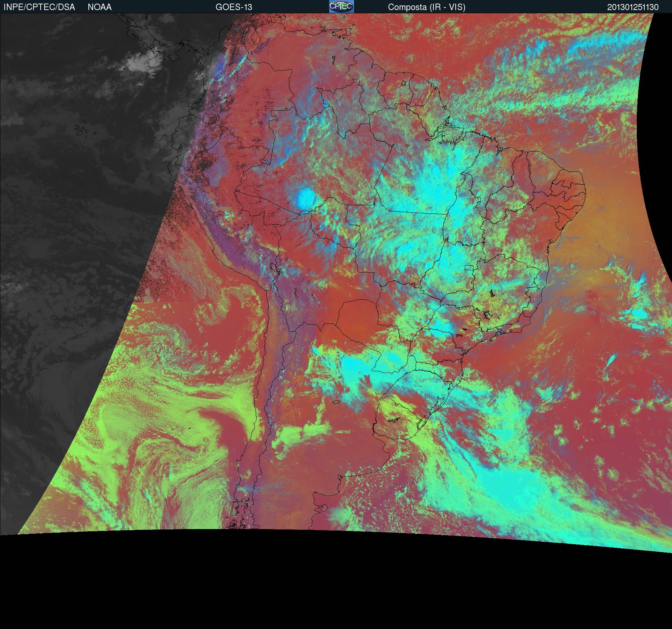This screenshot has width=672, height=629.
Task: Click the 201301251130 timestamp
Action: point(633,7)
